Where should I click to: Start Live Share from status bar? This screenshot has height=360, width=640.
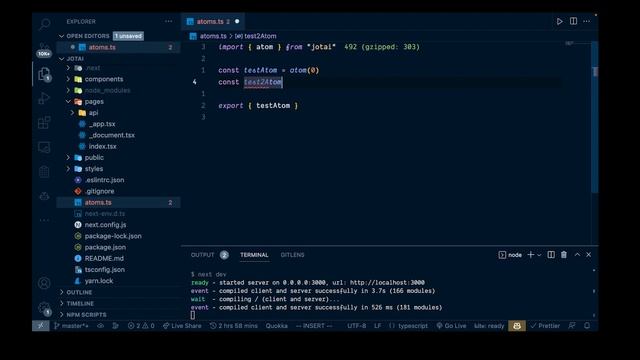point(182,326)
